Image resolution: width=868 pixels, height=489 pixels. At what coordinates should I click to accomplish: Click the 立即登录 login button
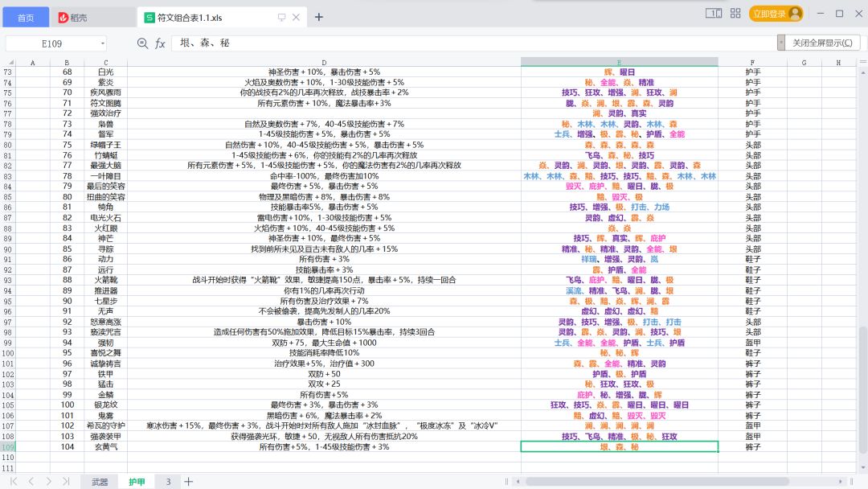coord(769,14)
